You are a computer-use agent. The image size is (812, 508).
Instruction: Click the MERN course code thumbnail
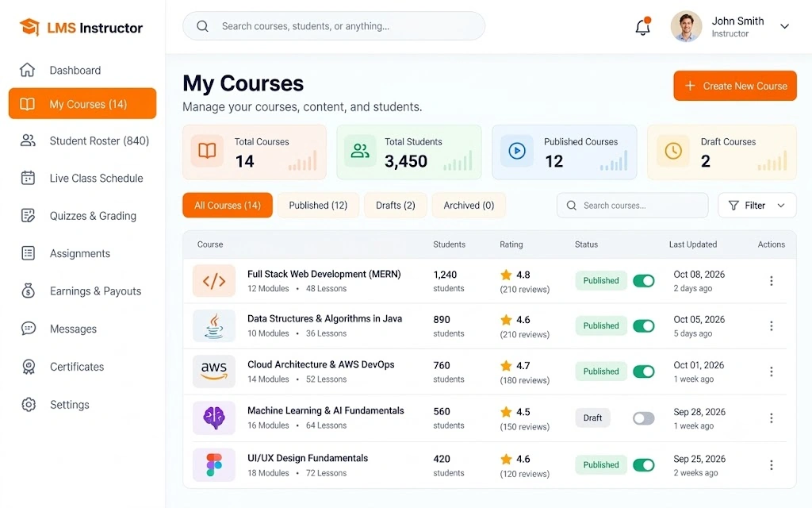[x=214, y=280]
